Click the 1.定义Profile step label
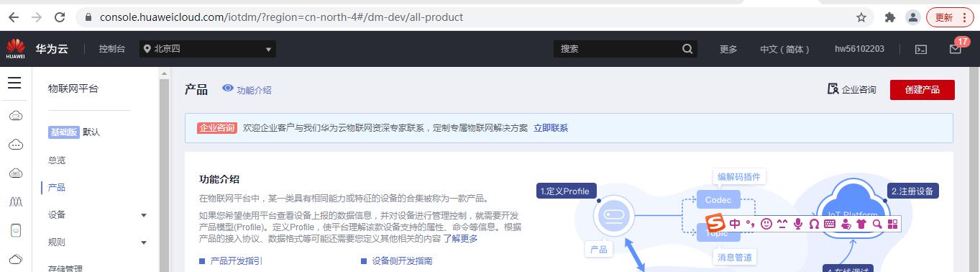 [x=566, y=191]
